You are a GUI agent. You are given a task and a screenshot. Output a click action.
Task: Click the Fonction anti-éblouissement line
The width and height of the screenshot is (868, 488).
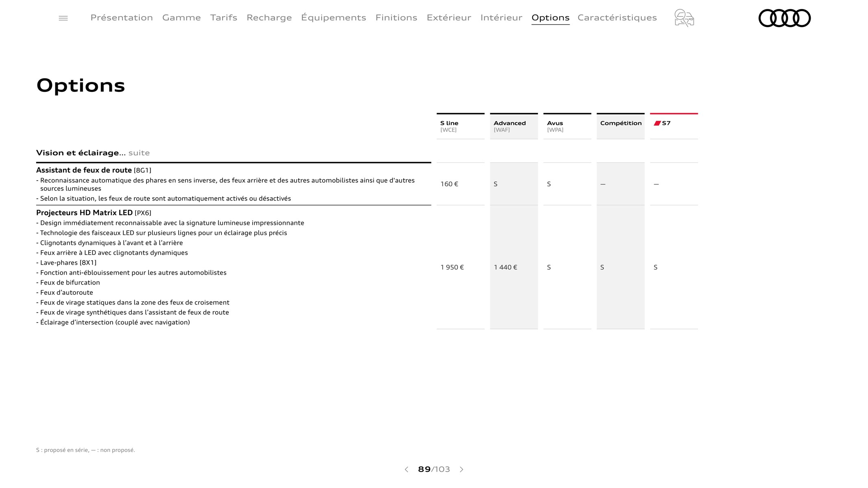[131, 272]
